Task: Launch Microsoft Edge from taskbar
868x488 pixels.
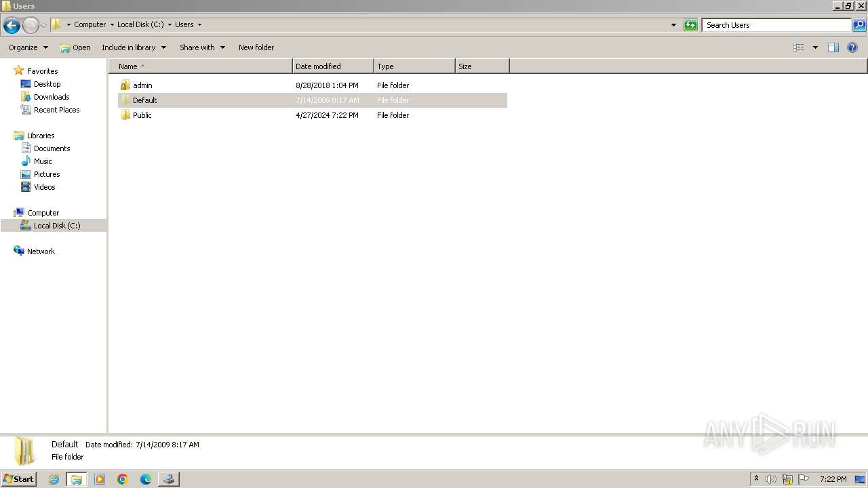Action: coord(146,479)
